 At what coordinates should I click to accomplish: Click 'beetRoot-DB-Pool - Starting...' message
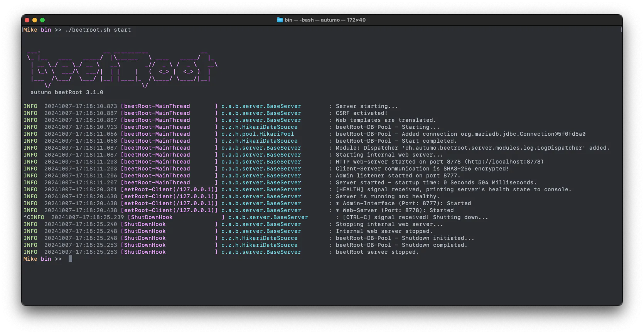(x=388, y=127)
